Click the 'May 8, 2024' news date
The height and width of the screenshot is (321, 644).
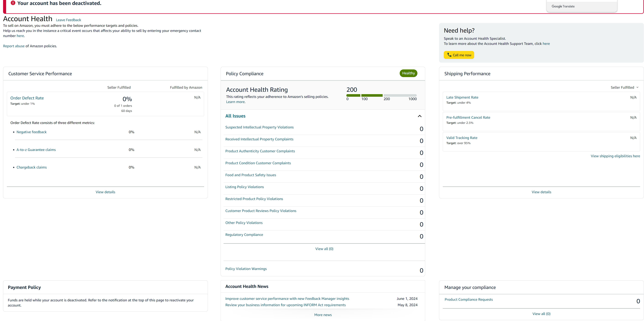407,305
